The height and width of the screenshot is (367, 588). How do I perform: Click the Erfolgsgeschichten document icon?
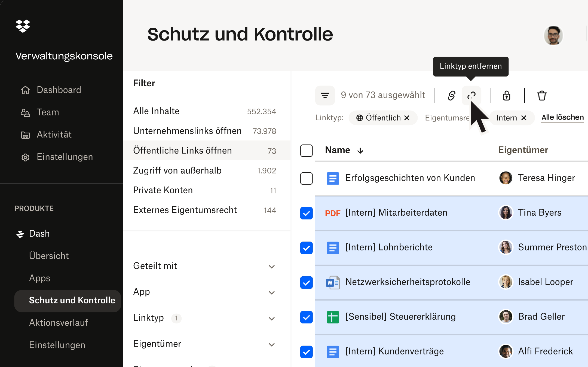click(x=333, y=178)
